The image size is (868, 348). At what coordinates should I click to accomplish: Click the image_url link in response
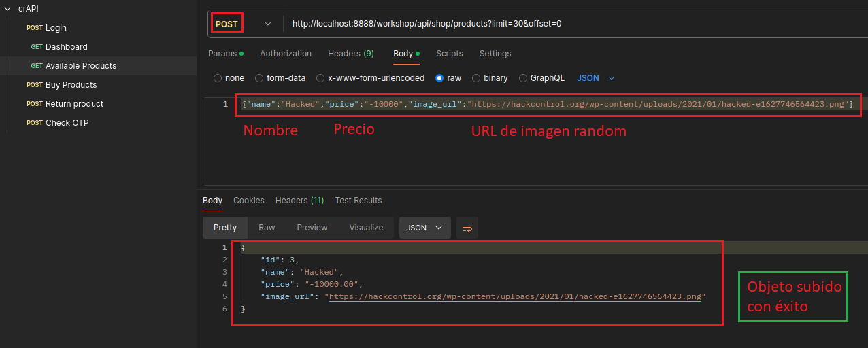click(515, 297)
